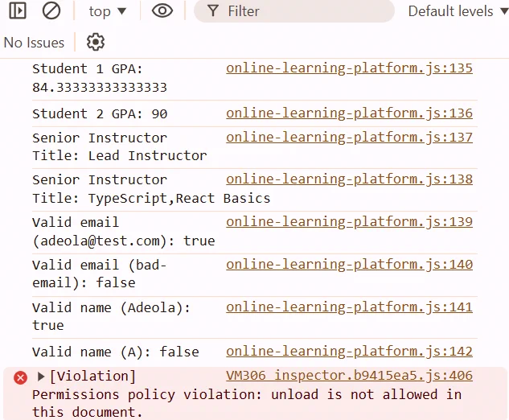Focus the Filter input field
The width and height of the screenshot is (509, 420).
tap(294, 11)
